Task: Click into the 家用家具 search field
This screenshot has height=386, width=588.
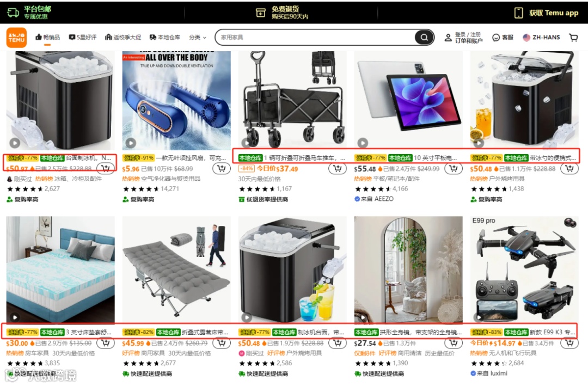Action: tap(315, 38)
